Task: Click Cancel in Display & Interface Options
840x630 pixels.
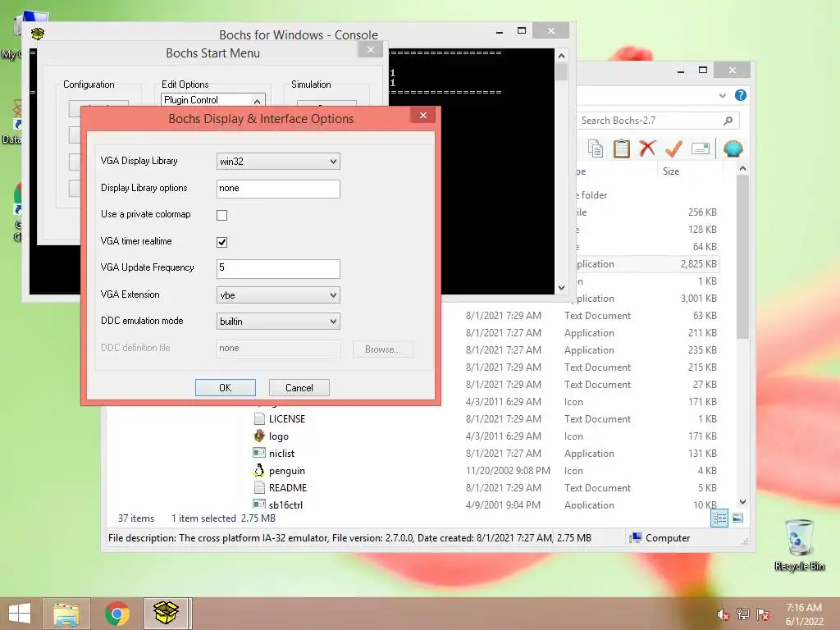Action: pos(299,387)
